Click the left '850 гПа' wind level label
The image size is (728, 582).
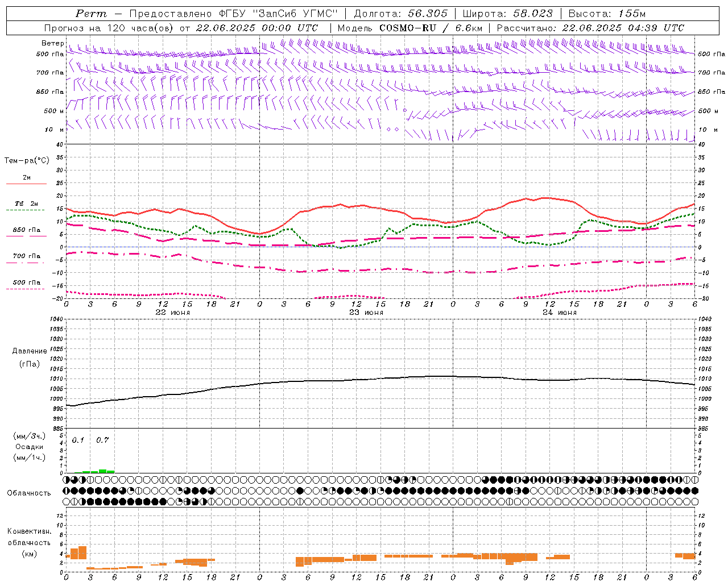[x=50, y=92]
